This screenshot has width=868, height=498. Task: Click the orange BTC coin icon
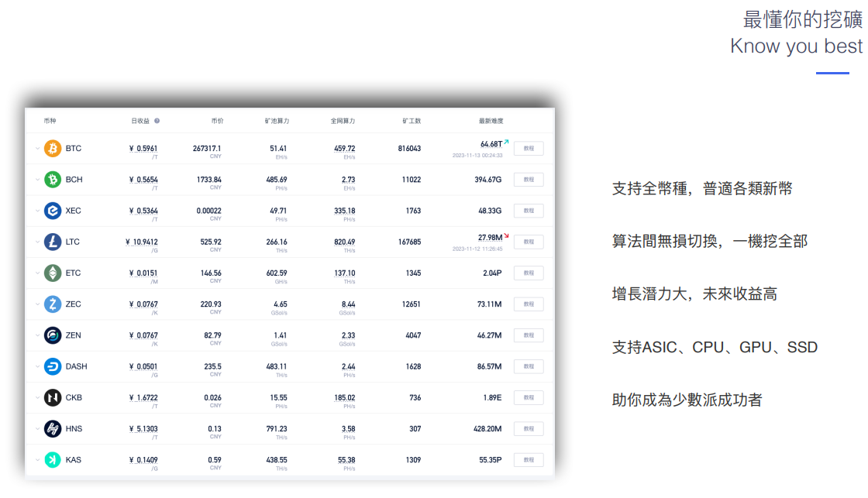pos(53,149)
